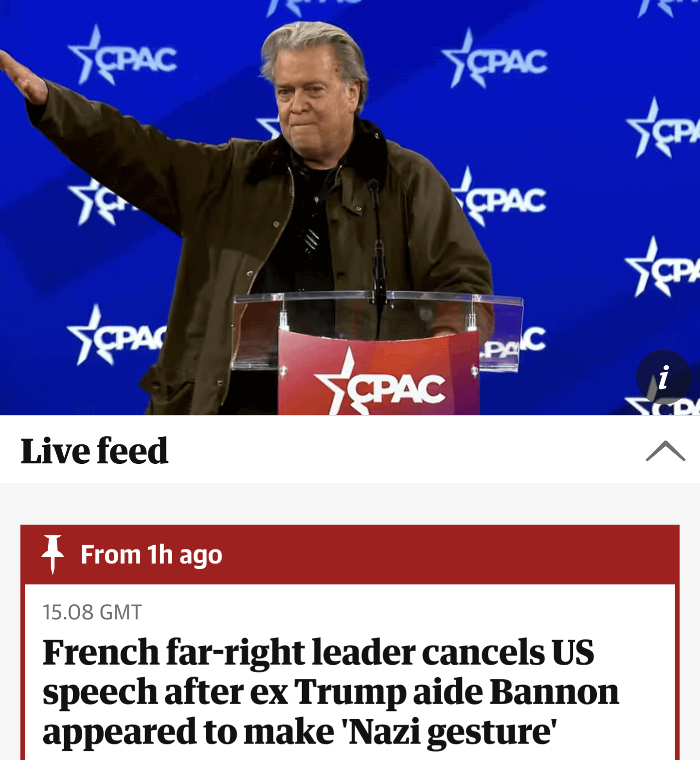Open the photo info caption button
The height and width of the screenshot is (760, 700).
pyautogui.click(x=664, y=377)
